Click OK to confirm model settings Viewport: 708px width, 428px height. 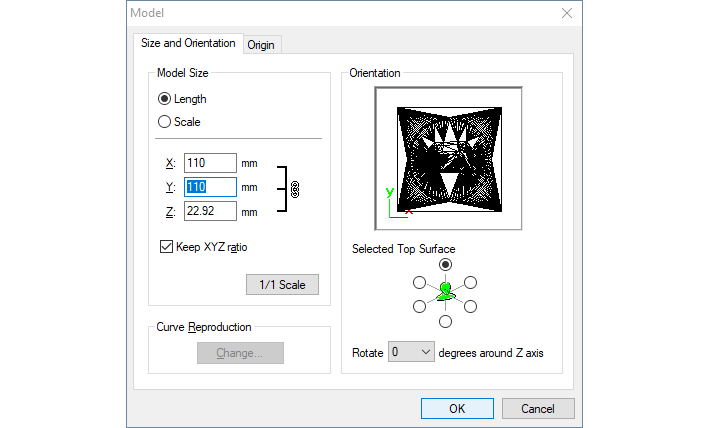click(457, 409)
